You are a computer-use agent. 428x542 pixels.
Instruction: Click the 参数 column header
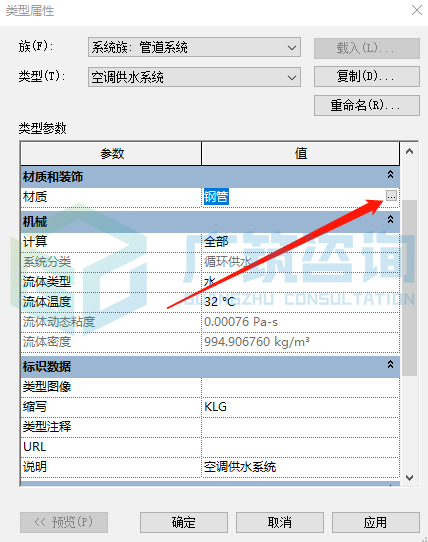click(111, 153)
